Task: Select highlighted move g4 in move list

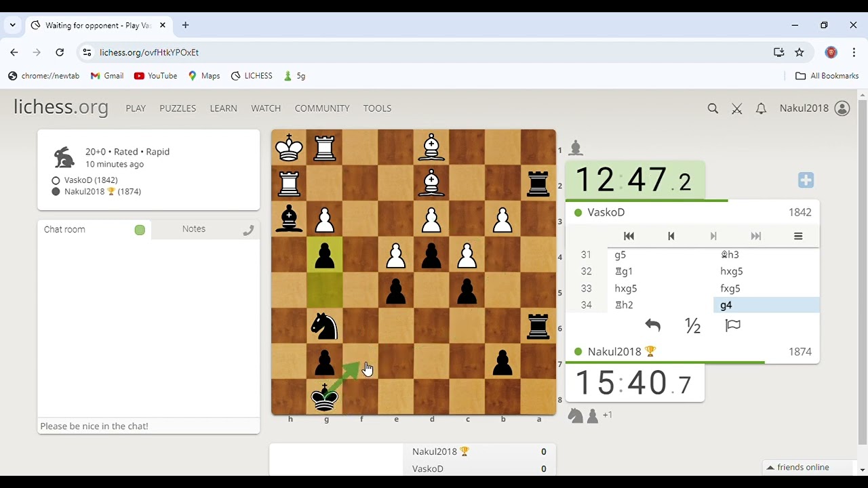Action: 766,305
